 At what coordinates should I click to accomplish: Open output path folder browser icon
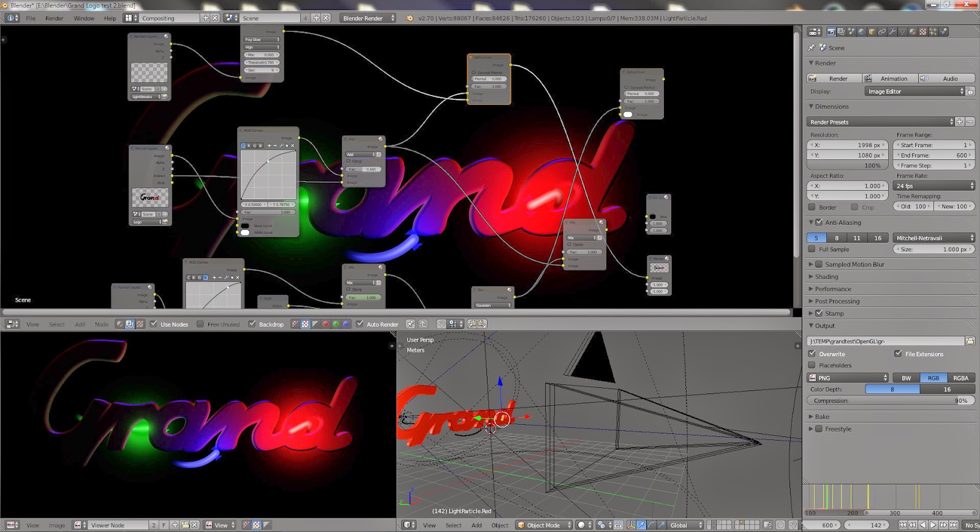pyautogui.click(x=970, y=341)
